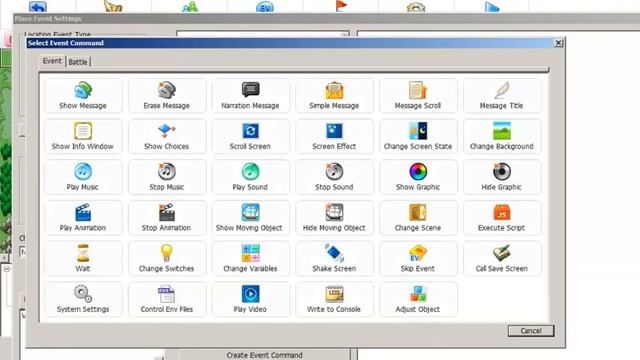Open the Change Screen State command
640x360 pixels.
[x=418, y=137]
